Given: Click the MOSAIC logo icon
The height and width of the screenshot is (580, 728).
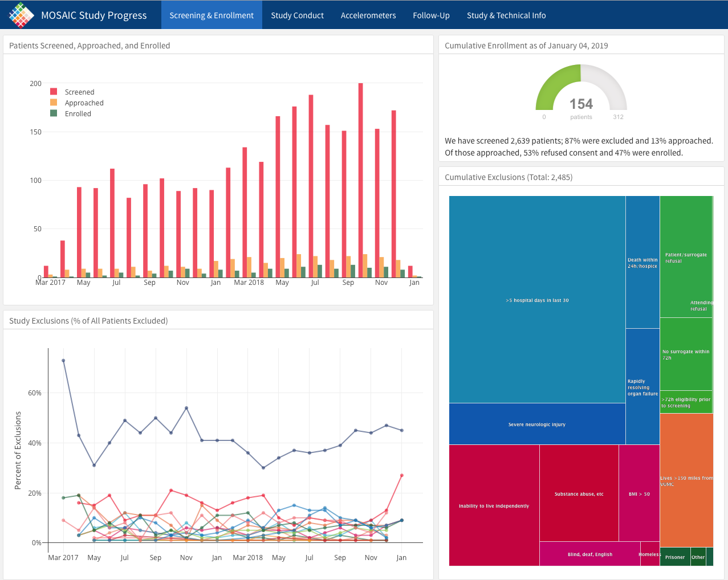Looking at the screenshot, I should coord(21,15).
